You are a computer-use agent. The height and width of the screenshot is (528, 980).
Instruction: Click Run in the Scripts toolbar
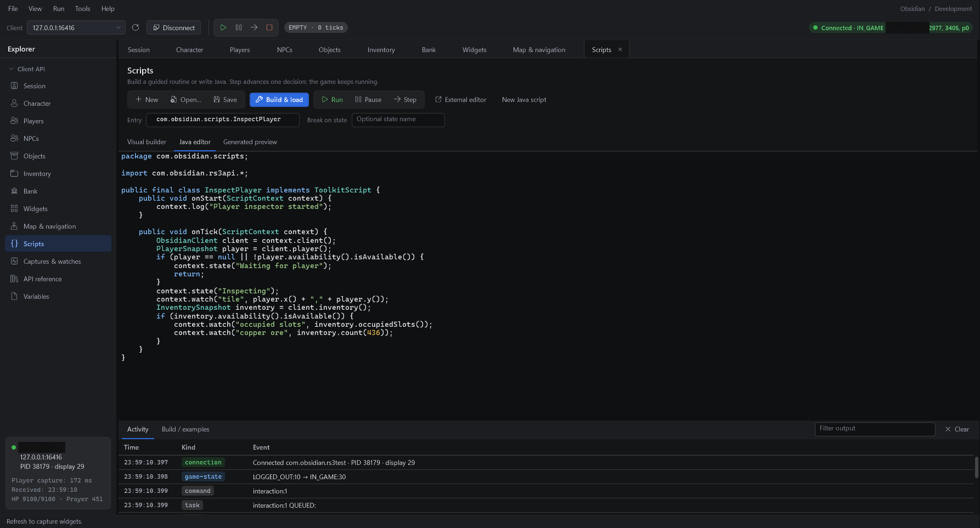tap(332, 100)
